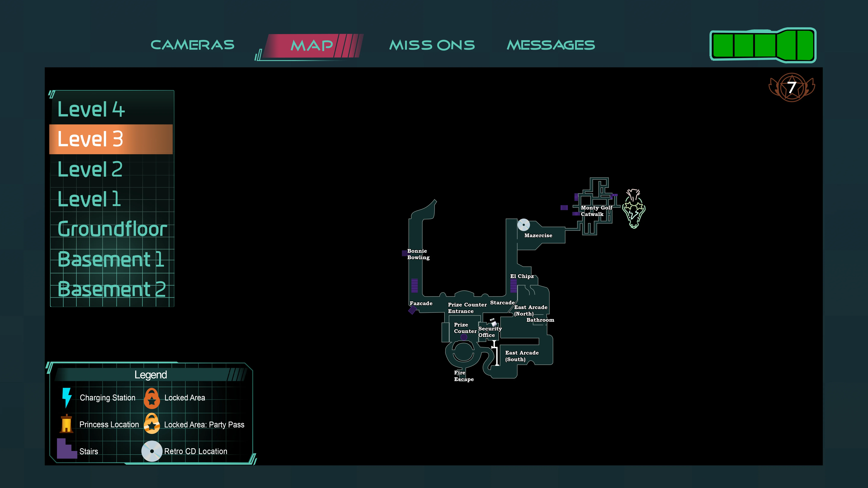Click the El Chipz map label
This screenshot has width=868, height=488.
[522, 276]
